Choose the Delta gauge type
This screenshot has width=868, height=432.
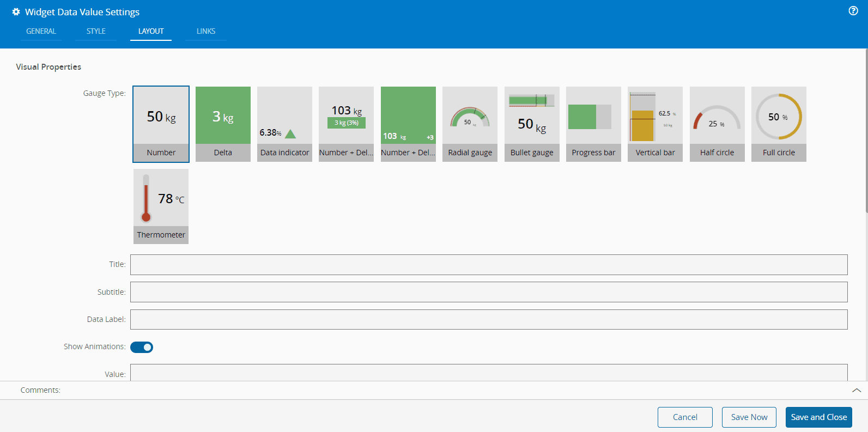pyautogui.click(x=223, y=124)
